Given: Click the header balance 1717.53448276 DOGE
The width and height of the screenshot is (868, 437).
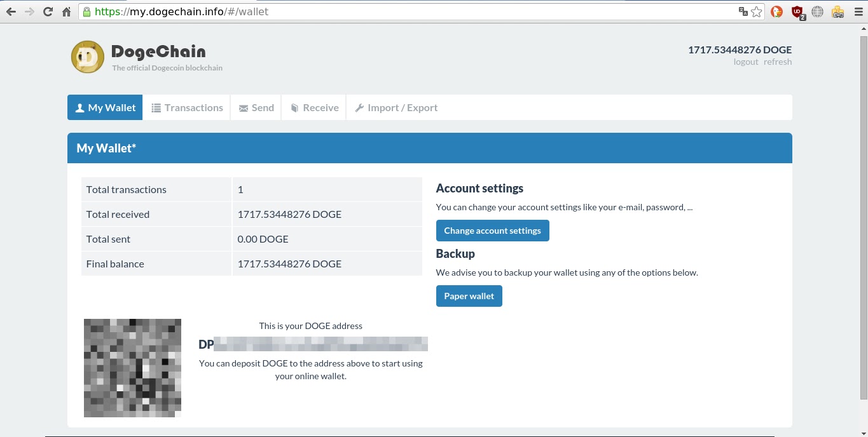Looking at the screenshot, I should (740, 50).
